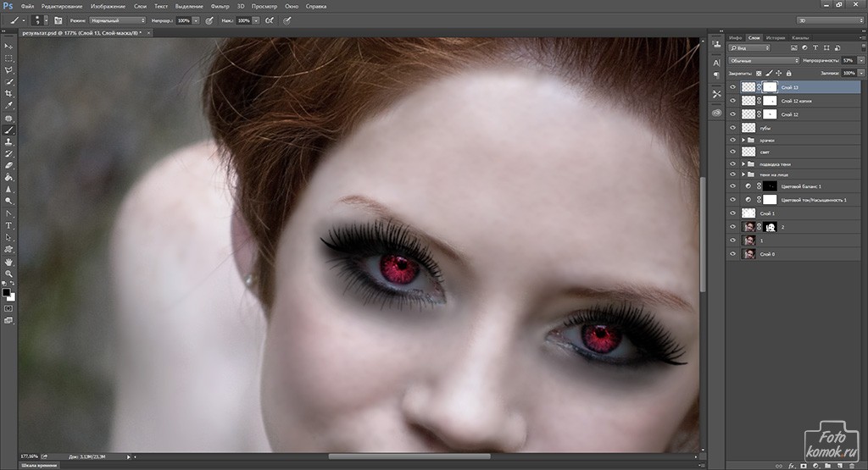Select the Clone Stamp tool
The height and width of the screenshot is (470, 868).
8,142
